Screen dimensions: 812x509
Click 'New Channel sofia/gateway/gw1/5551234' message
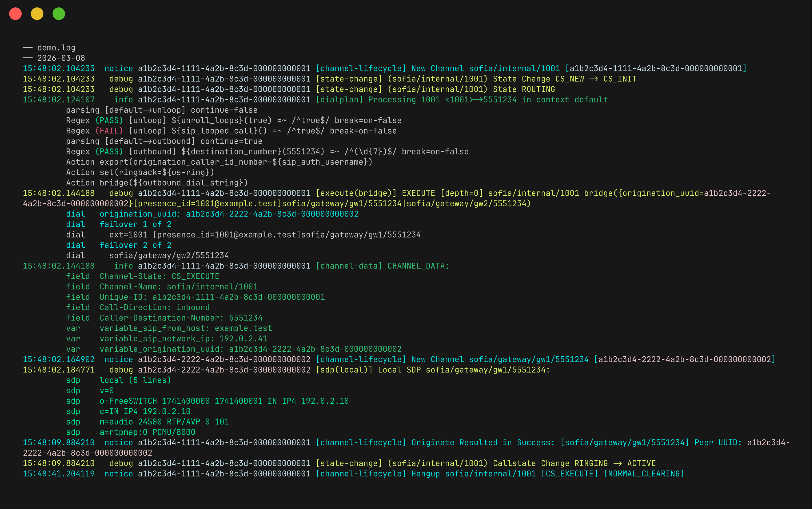tap(500, 359)
